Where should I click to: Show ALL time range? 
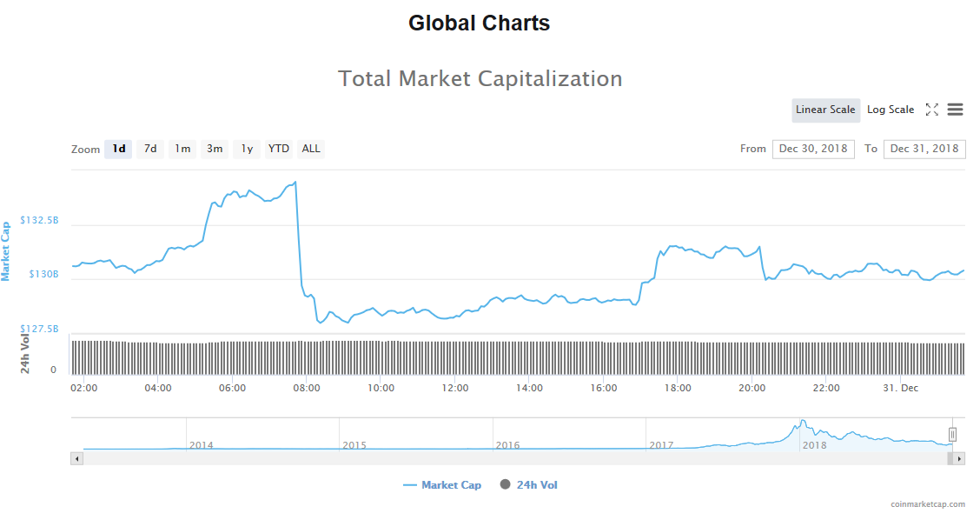(311, 149)
